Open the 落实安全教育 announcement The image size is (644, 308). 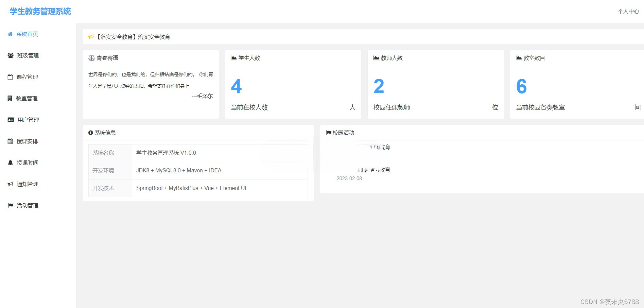(134, 37)
